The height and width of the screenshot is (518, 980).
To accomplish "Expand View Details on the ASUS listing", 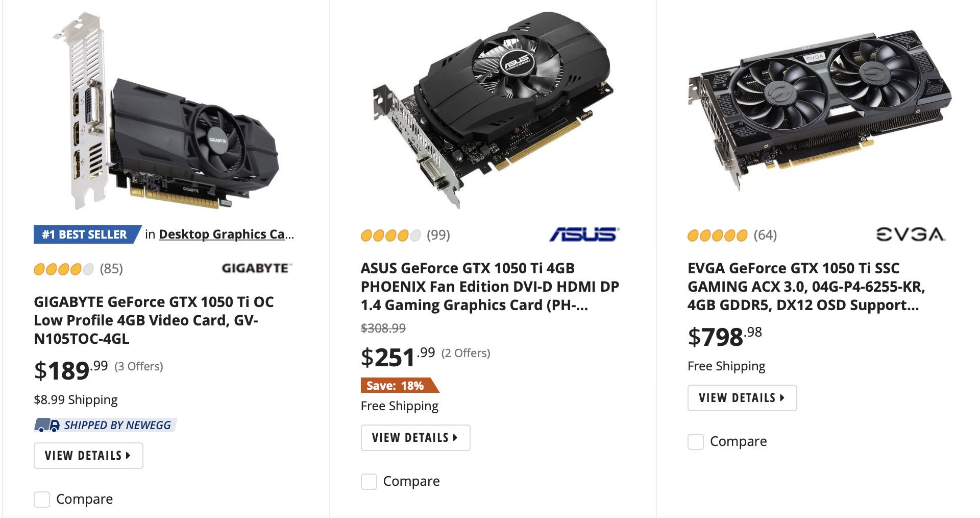I will (415, 437).
